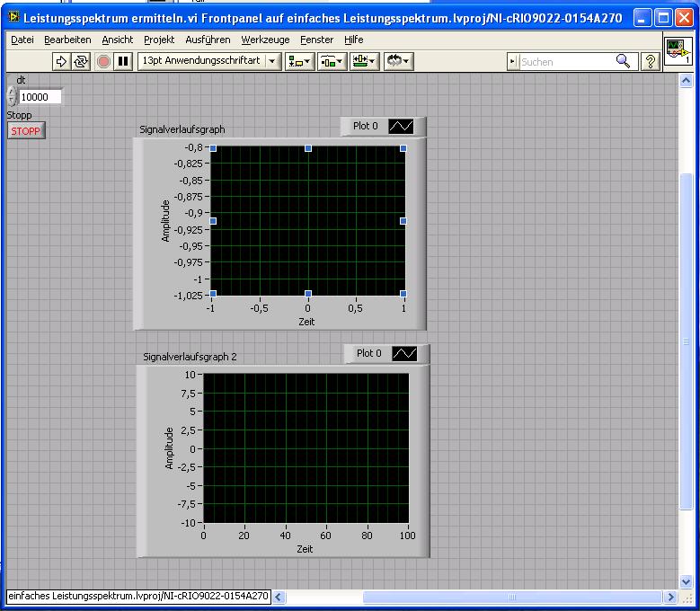700x611 pixels.
Task: Open the Resize Objects dropdown
Action: coord(364,61)
